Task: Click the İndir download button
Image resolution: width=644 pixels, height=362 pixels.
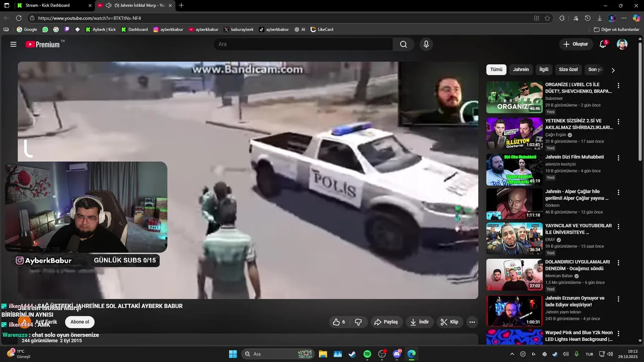Action: point(420,322)
